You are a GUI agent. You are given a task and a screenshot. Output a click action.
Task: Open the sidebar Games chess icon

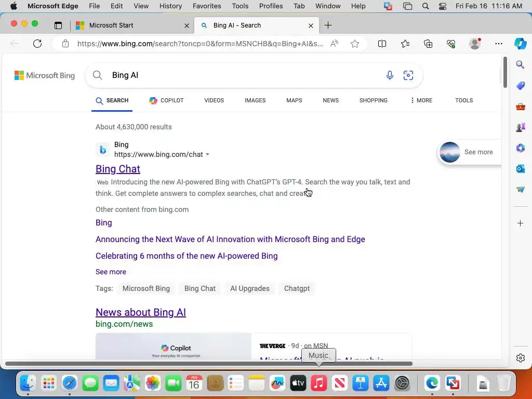coord(521,127)
